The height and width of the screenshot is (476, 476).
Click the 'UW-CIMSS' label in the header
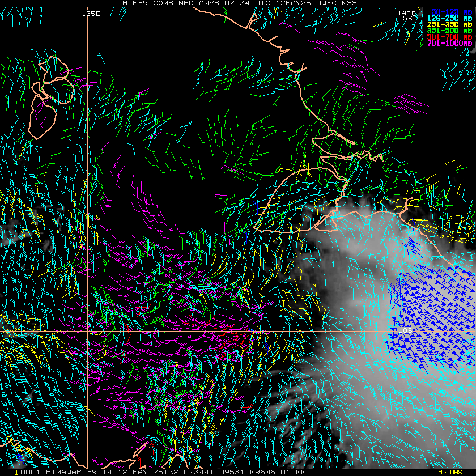pyautogui.click(x=337, y=3)
